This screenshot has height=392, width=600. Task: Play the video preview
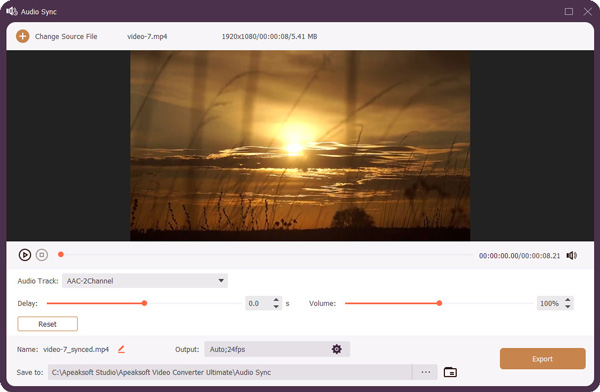[25, 255]
